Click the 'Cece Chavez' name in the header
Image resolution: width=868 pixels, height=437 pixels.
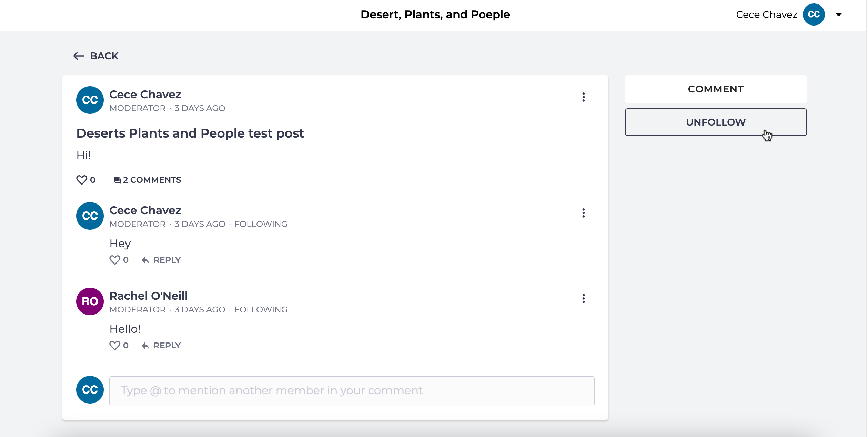pos(766,15)
